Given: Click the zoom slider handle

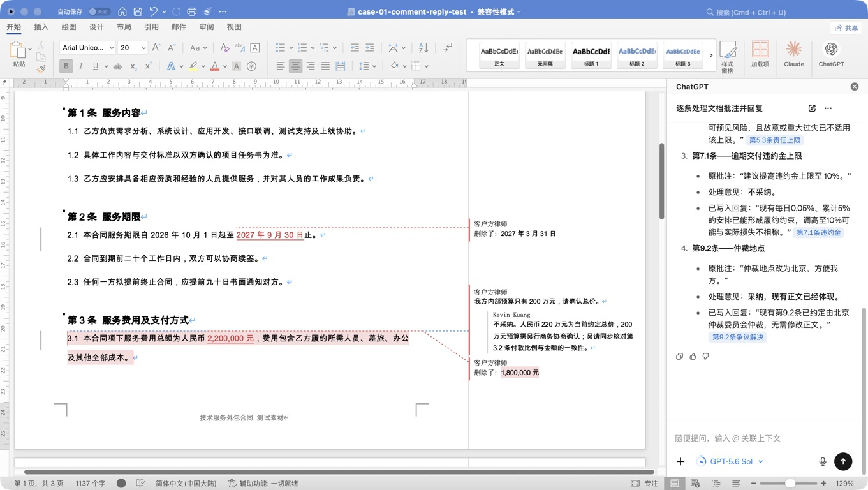Looking at the screenshot, I should pyautogui.click(x=790, y=484).
